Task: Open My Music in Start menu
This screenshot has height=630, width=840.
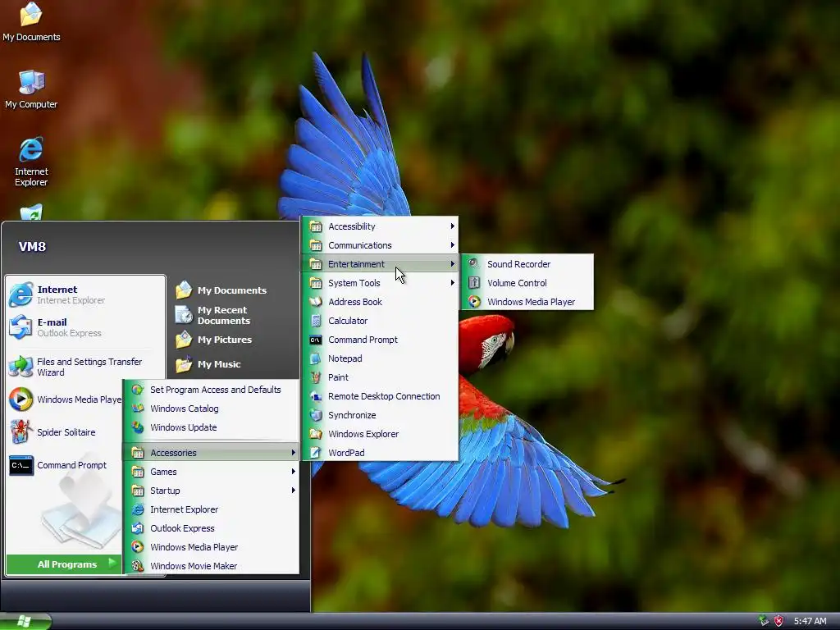Action: pyautogui.click(x=208, y=363)
